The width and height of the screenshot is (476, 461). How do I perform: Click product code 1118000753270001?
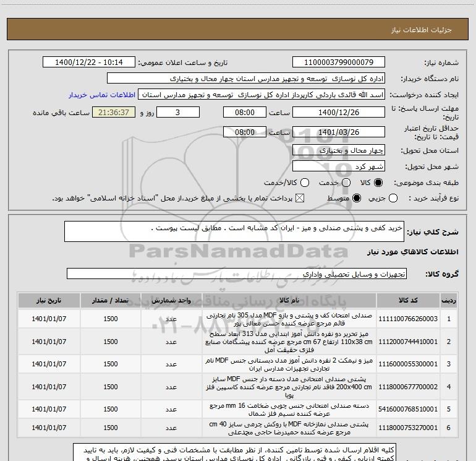click(408, 428)
